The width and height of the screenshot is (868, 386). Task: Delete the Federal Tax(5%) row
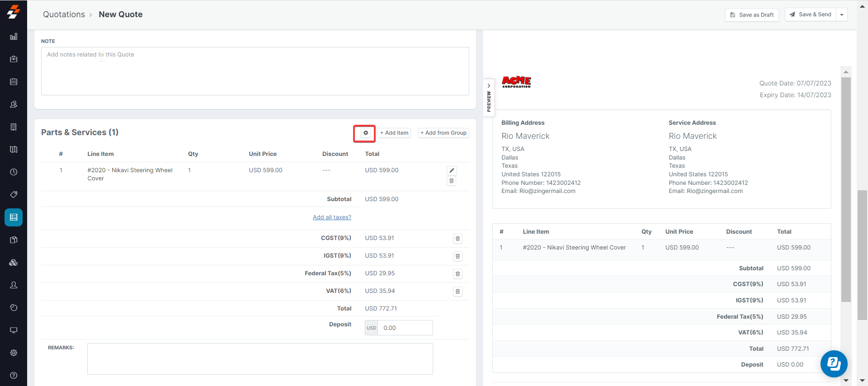458,274
